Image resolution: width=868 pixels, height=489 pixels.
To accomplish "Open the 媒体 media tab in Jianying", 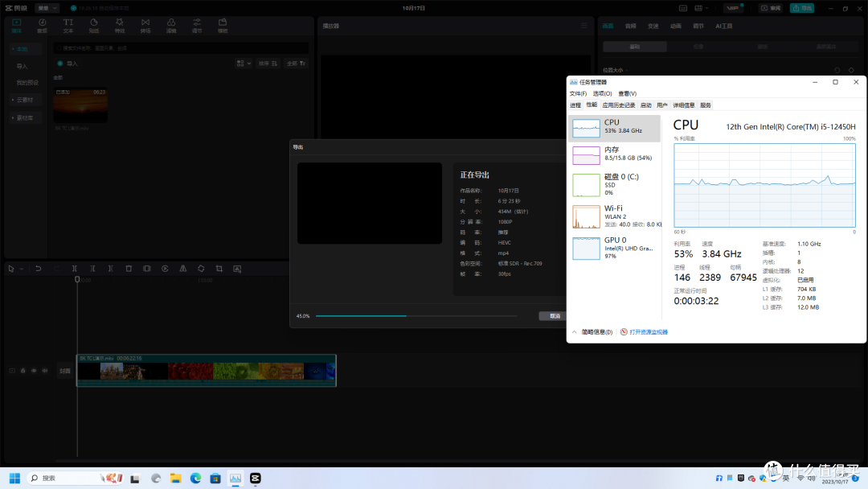I will coord(17,26).
